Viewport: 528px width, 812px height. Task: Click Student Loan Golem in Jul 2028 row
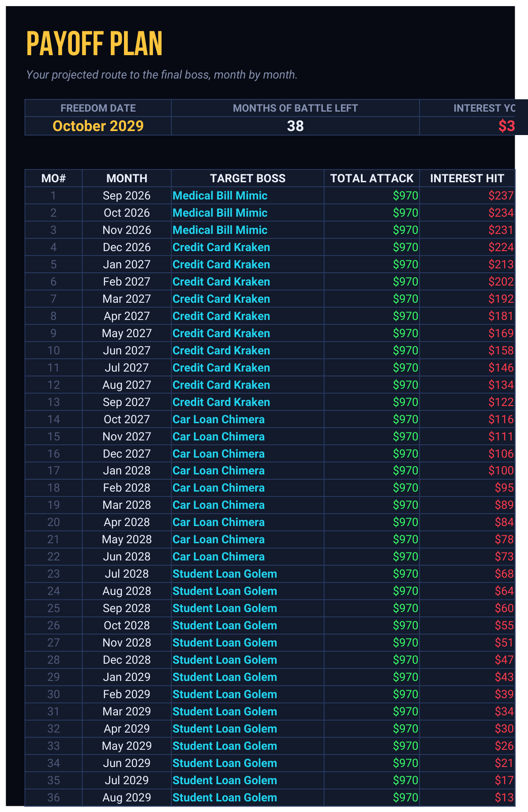point(225,574)
